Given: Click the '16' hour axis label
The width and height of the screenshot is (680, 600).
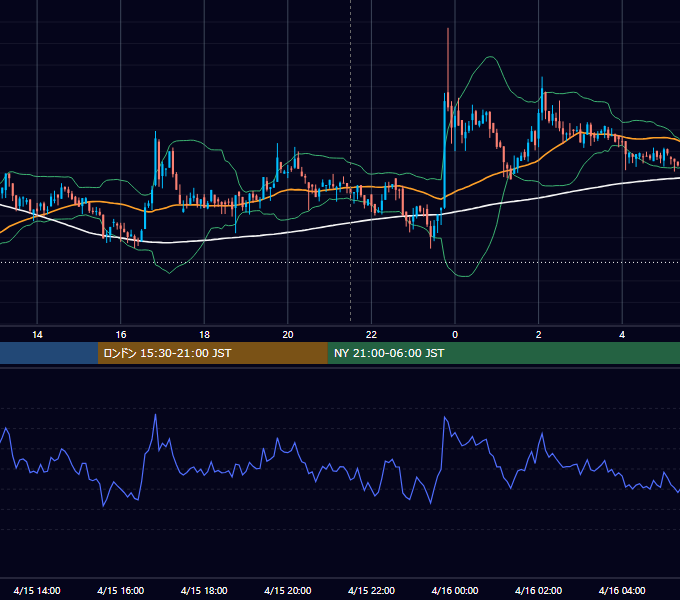Looking at the screenshot, I should point(121,335).
